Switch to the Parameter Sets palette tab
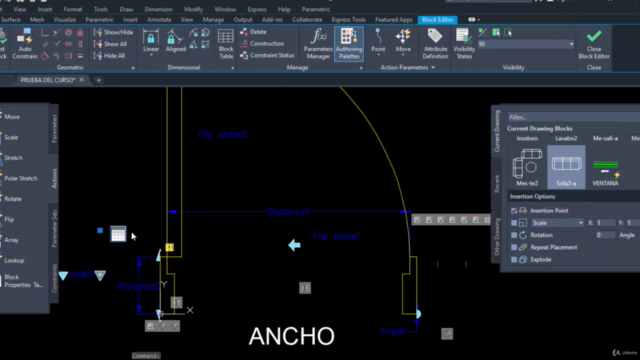 (54, 229)
